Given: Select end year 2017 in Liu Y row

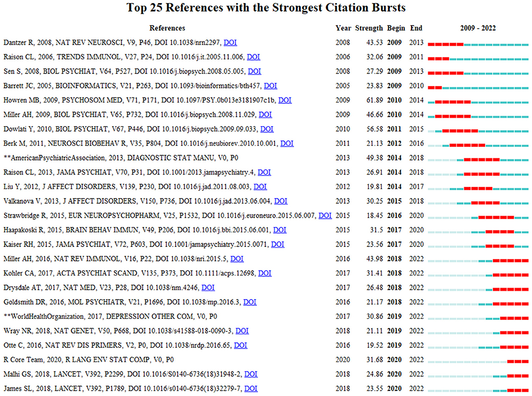Looking at the screenshot, I should point(416,187).
